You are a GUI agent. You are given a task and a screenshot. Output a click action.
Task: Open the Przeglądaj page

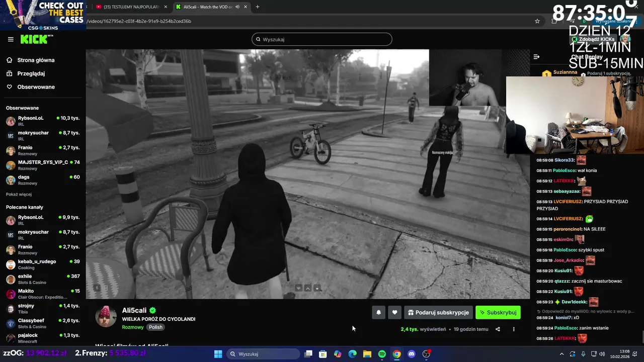tap(31, 73)
